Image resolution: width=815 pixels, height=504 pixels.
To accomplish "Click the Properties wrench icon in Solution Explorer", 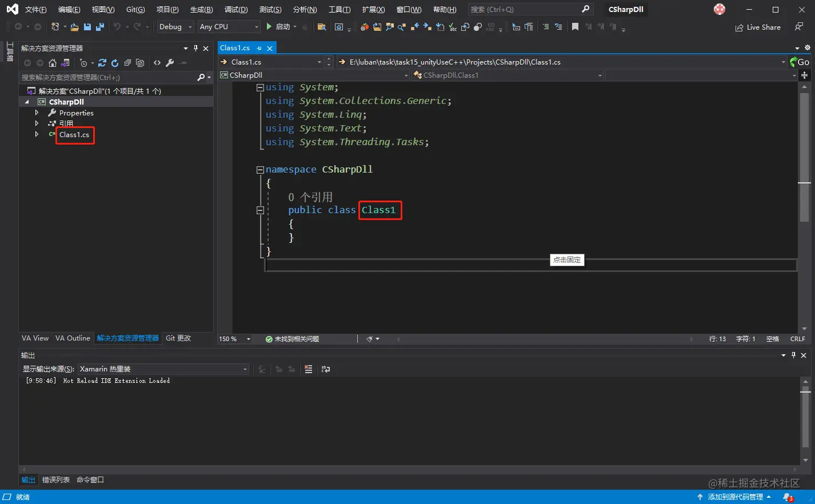I will pos(170,63).
